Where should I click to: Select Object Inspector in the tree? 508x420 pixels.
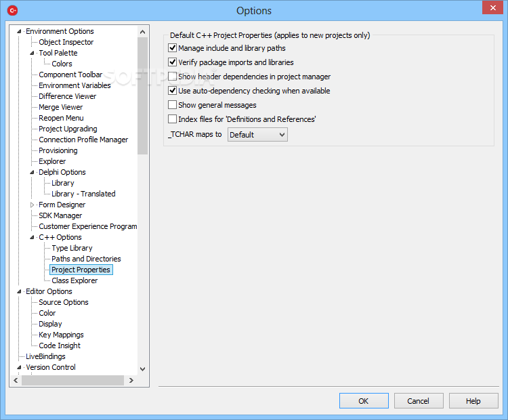pos(66,42)
